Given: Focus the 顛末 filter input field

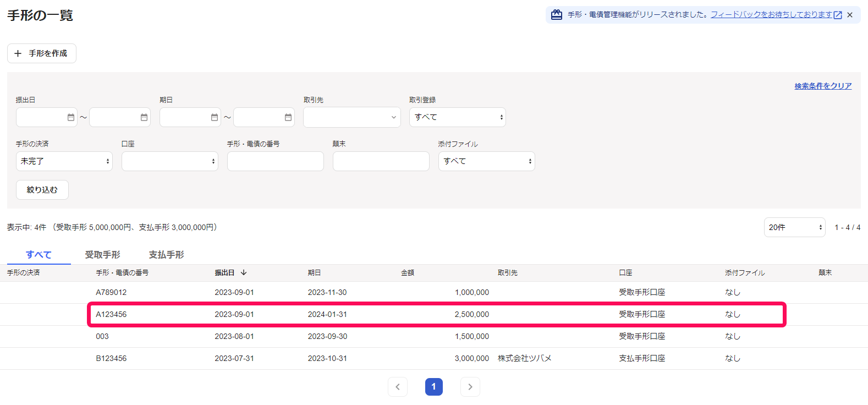Looking at the screenshot, I should (x=381, y=161).
